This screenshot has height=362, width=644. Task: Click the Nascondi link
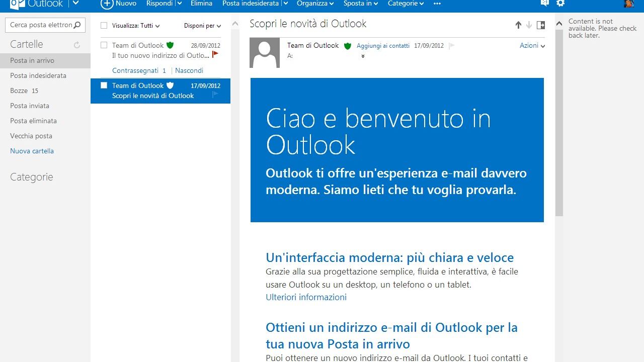click(189, 70)
